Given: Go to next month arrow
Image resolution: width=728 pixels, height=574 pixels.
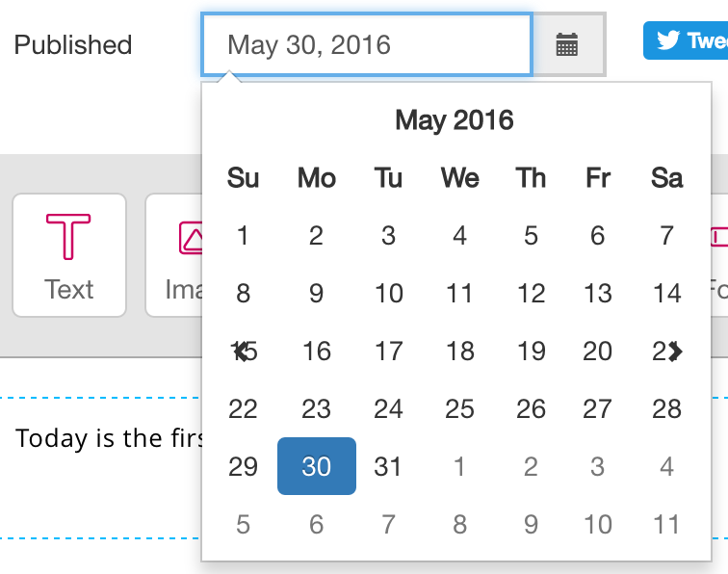Looking at the screenshot, I should [x=676, y=352].
